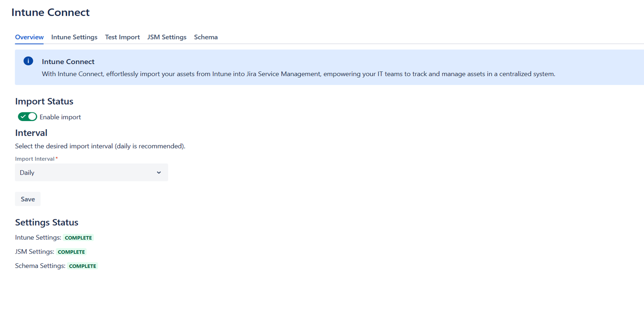
Task: Go to the Test Import tab
Action: coord(122,37)
